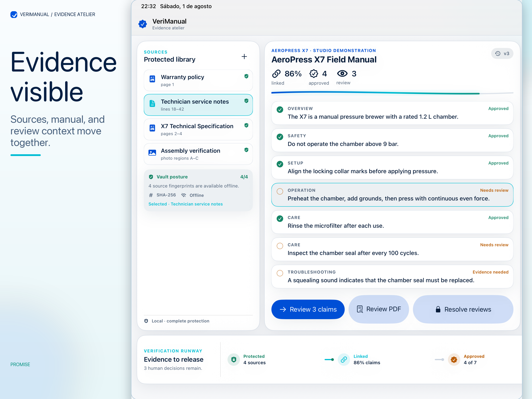
Task: Open the Rinse the microfilter claim card
Action: pyautogui.click(x=392, y=222)
